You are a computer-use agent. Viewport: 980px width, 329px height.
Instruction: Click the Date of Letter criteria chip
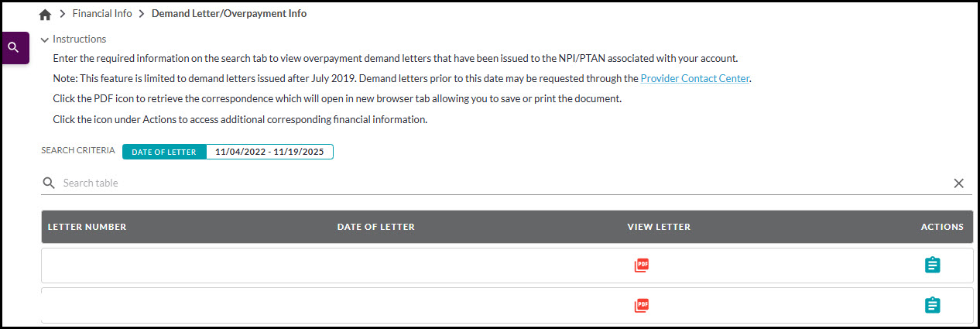[x=164, y=152]
